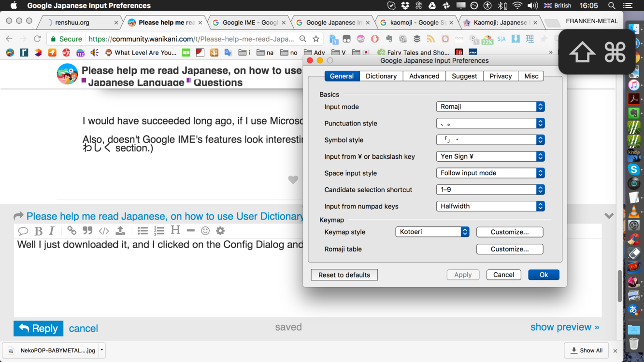The image size is (644, 362).
Task: Open the download item options arrow
Action: coord(102,350)
